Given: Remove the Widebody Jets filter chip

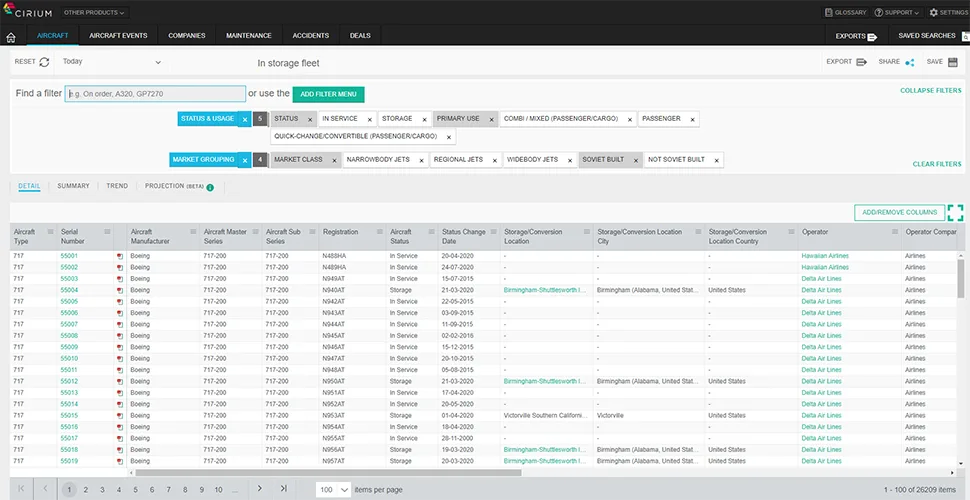Looking at the screenshot, I should coord(570,160).
